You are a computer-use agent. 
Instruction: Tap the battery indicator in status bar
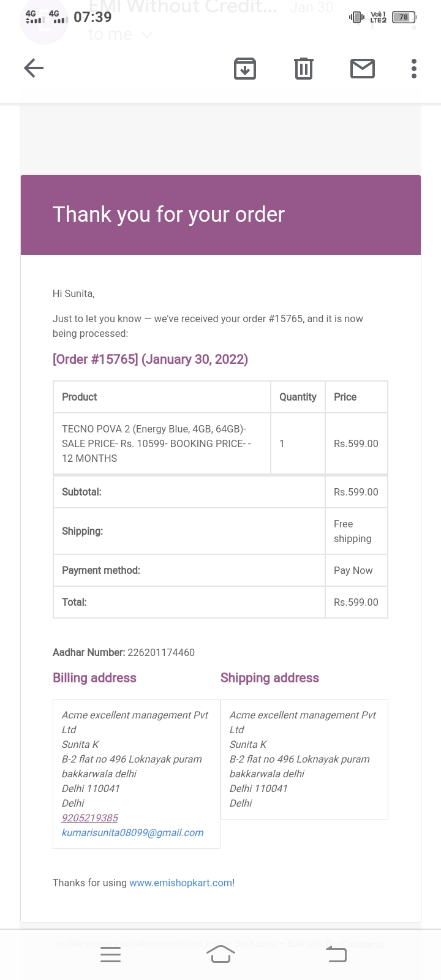click(x=404, y=17)
